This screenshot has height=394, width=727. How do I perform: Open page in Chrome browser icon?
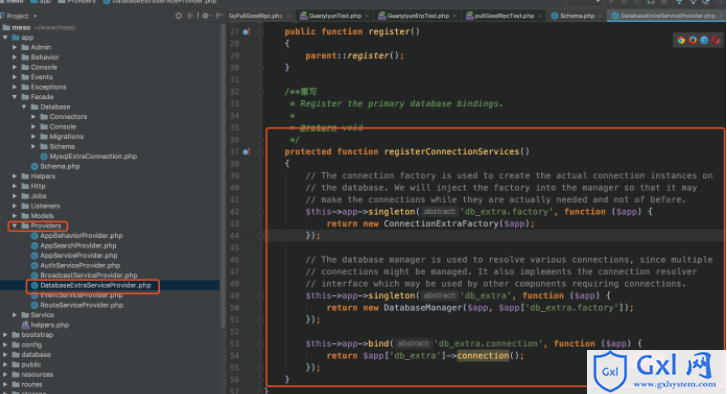pos(681,40)
